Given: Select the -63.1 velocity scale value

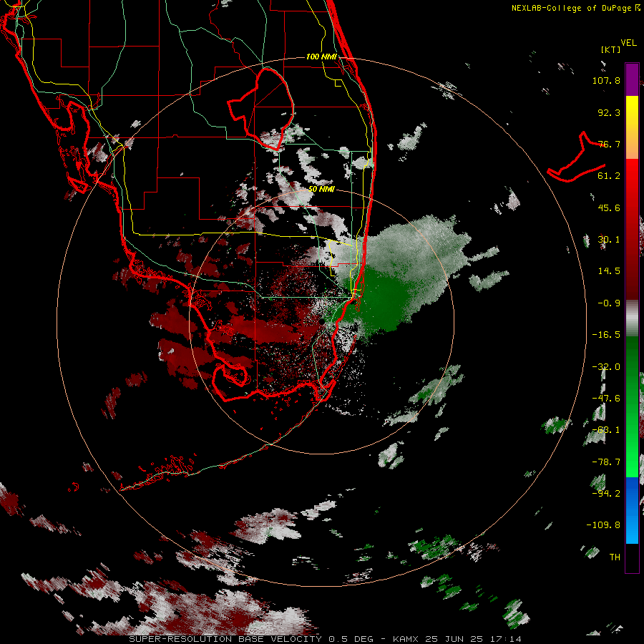Looking at the screenshot, I should coord(606,430).
